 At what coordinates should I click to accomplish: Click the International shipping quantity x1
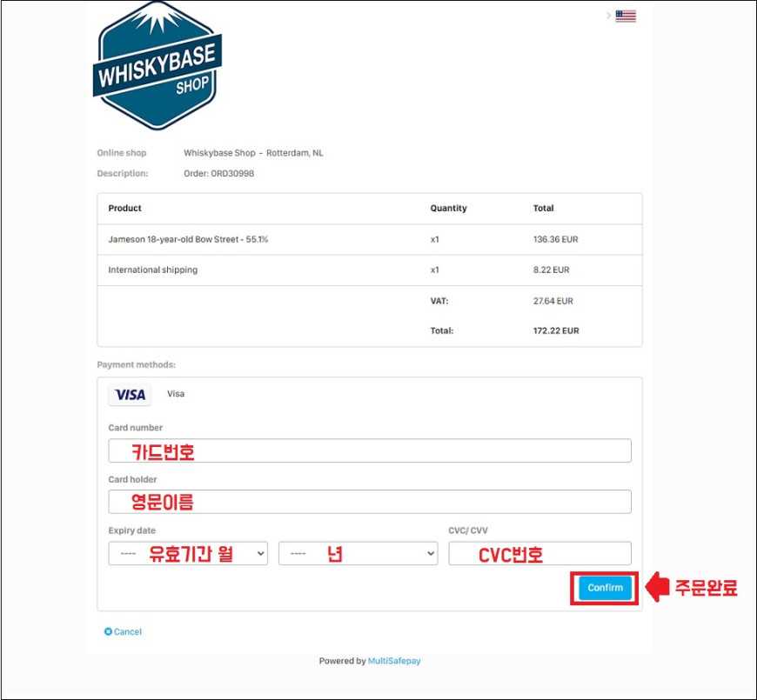435,270
